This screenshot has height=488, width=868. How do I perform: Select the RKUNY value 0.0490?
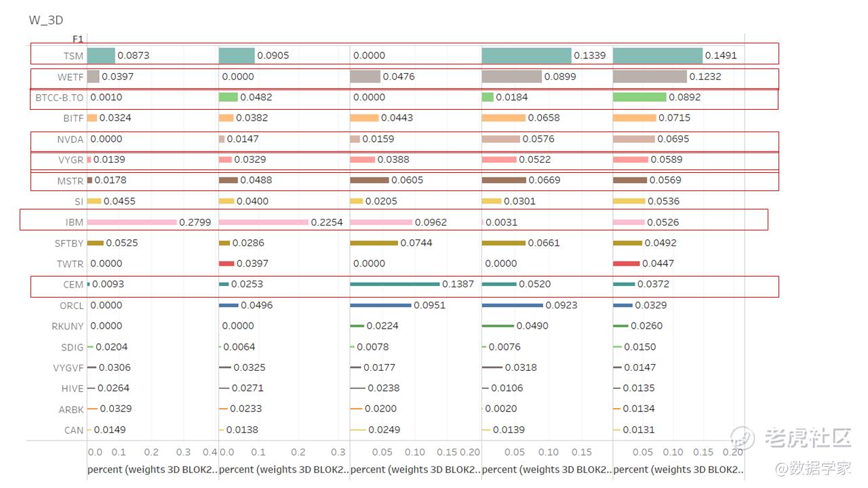tap(532, 326)
